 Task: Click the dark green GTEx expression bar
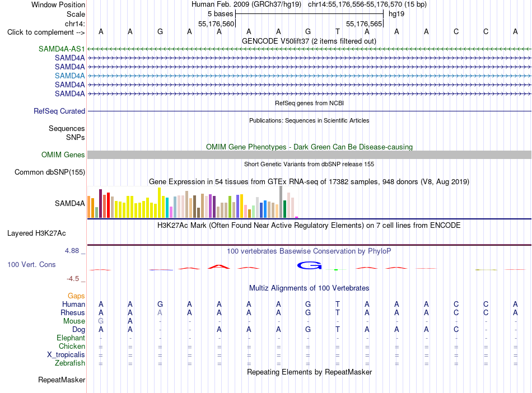(284, 209)
